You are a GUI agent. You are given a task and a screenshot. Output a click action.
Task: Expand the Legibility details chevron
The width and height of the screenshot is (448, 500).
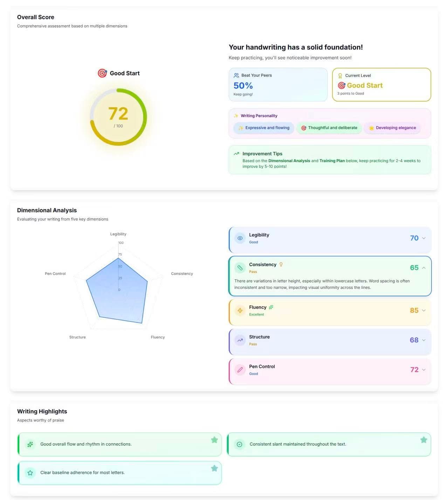(x=424, y=238)
